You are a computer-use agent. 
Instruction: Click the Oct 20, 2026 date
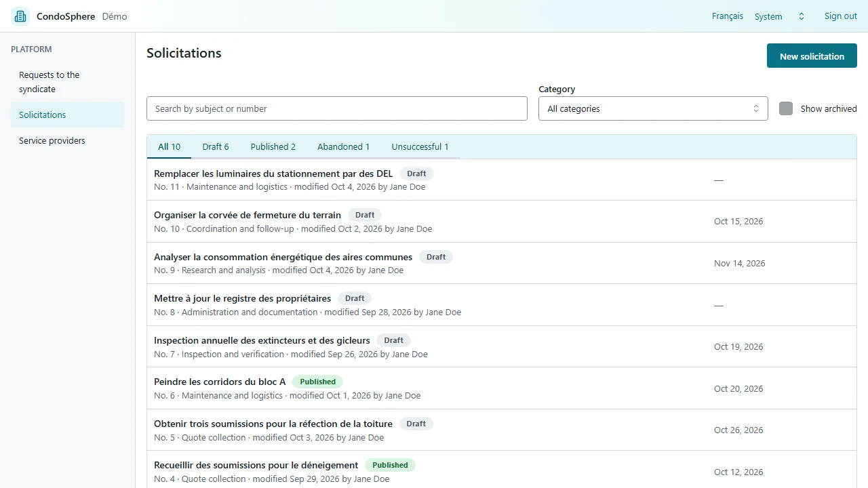coord(738,389)
